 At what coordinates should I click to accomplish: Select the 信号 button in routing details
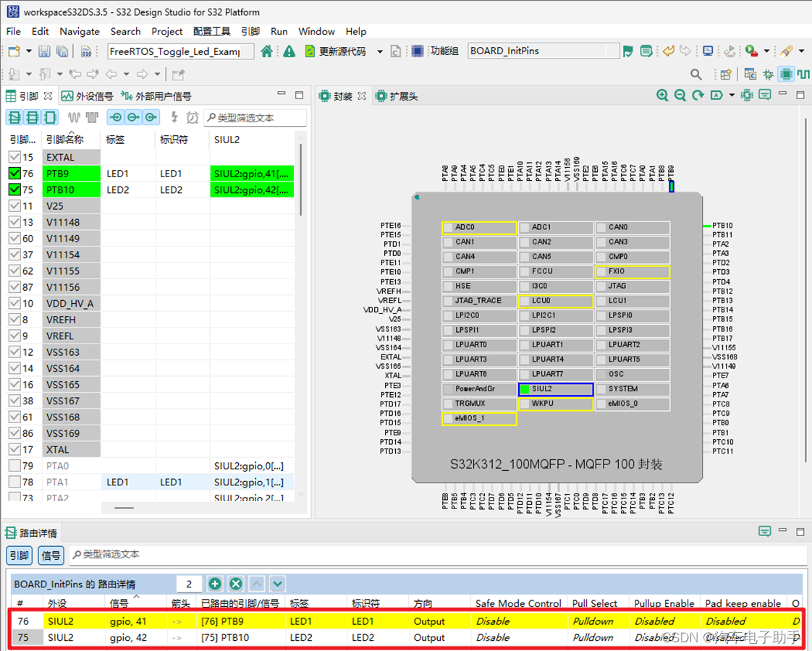[x=51, y=556]
